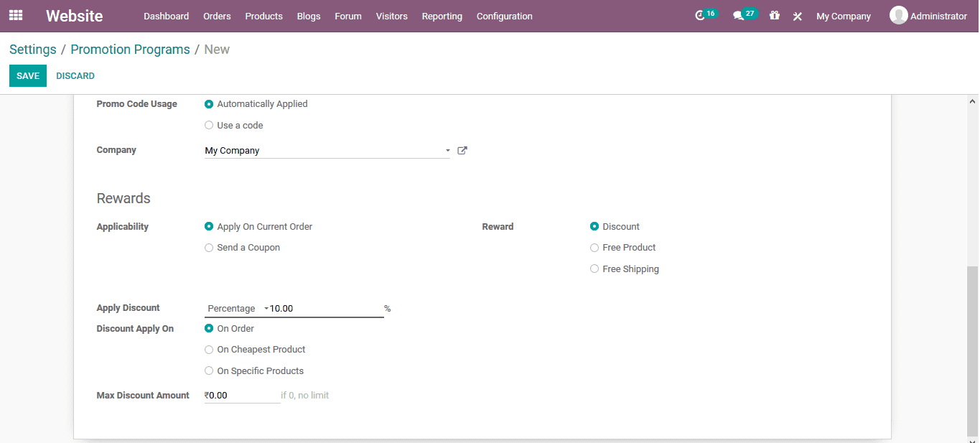Screen dimensions: 980x443
Task: Apply discount On Cheapest Product
Action: 208,349
